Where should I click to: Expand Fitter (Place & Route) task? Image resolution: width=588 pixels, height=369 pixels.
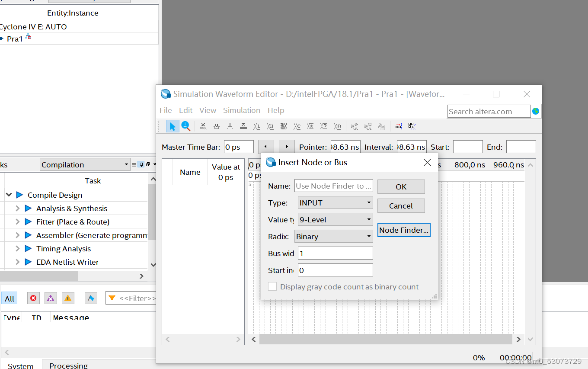click(x=17, y=221)
